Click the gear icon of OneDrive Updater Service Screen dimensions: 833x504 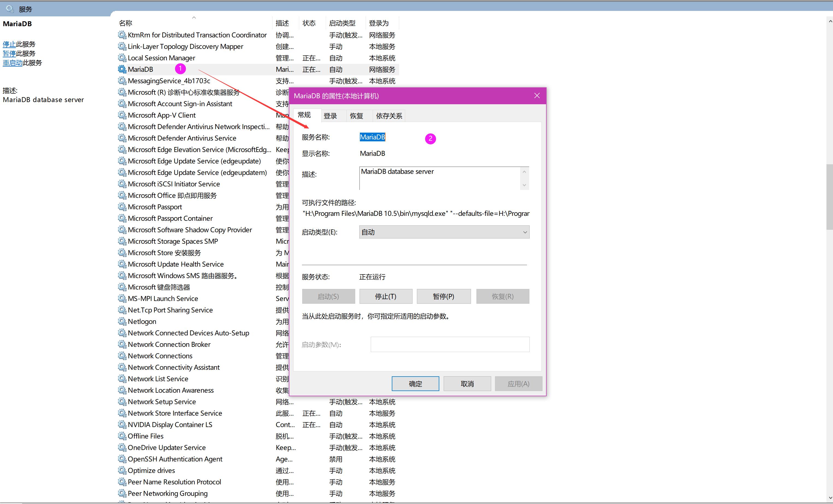coord(122,448)
